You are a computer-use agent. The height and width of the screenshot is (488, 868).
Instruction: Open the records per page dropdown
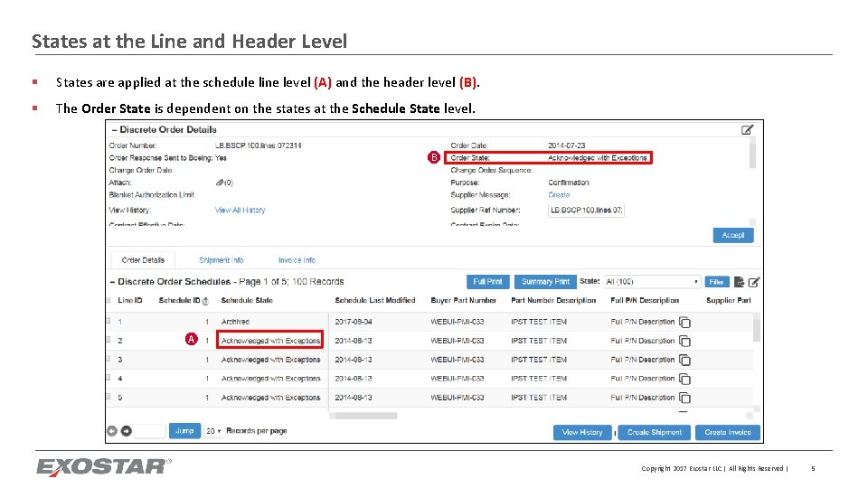pyautogui.click(x=213, y=431)
